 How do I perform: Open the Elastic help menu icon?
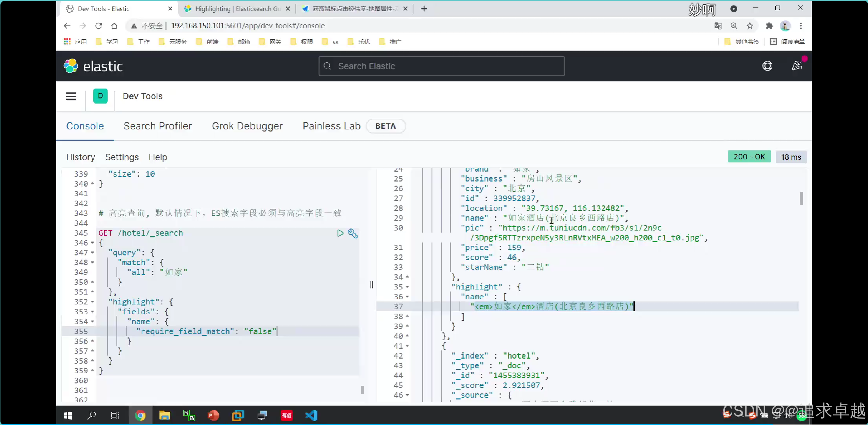[767, 66]
